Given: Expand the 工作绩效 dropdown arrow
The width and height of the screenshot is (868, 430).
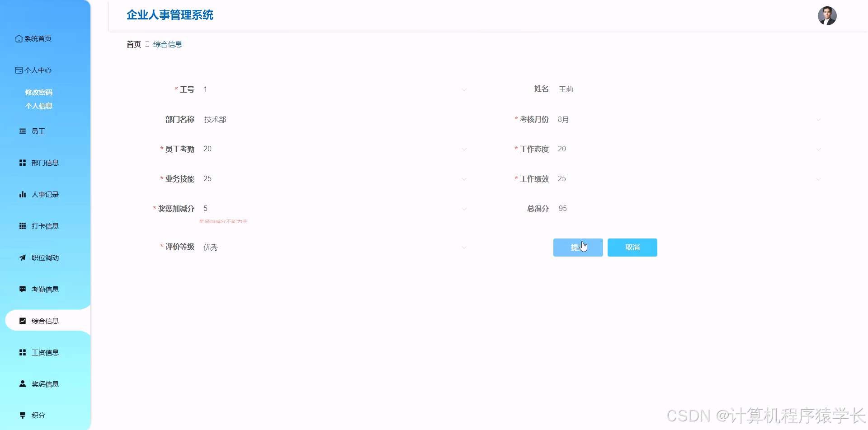Looking at the screenshot, I should click(x=818, y=179).
